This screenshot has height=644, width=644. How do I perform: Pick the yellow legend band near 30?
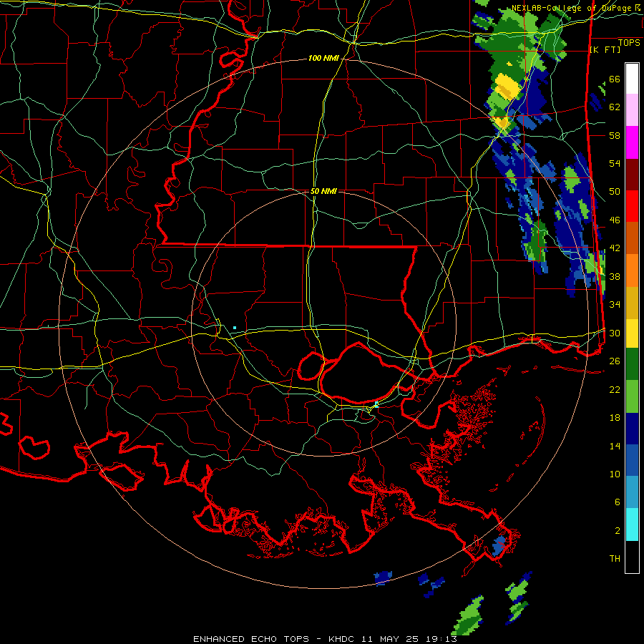tap(632, 333)
